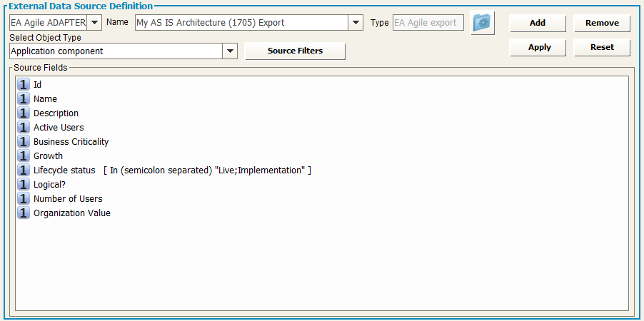The width and height of the screenshot is (644, 321).
Task: Select the Organization Value source field
Action: coord(72,213)
